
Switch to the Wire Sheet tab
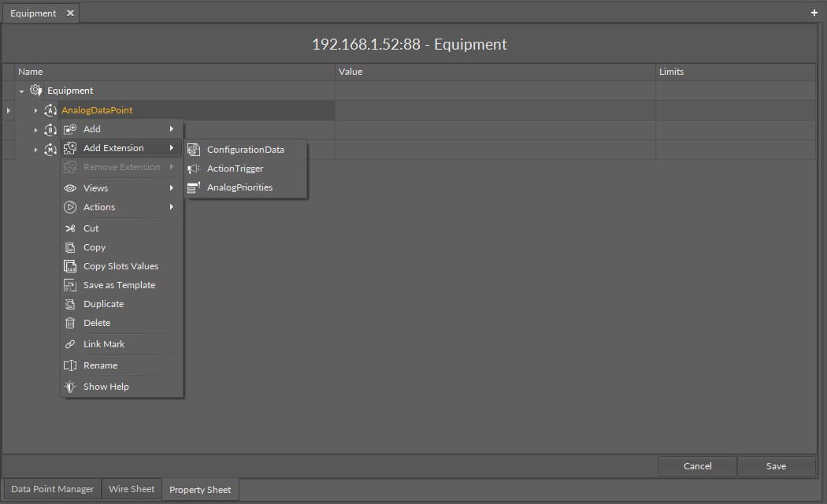click(132, 489)
